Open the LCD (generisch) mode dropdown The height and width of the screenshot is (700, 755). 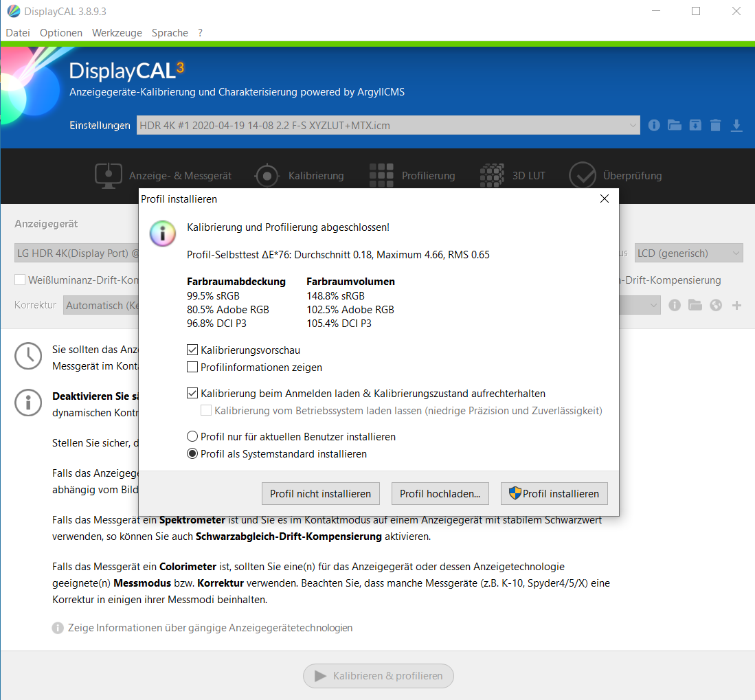coord(688,253)
